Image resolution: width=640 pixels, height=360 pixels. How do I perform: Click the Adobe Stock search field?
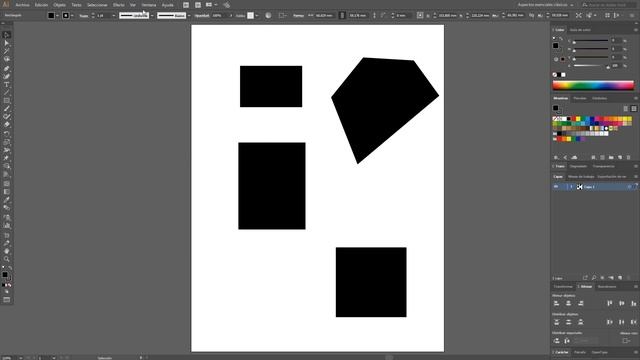tap(609, 5)
